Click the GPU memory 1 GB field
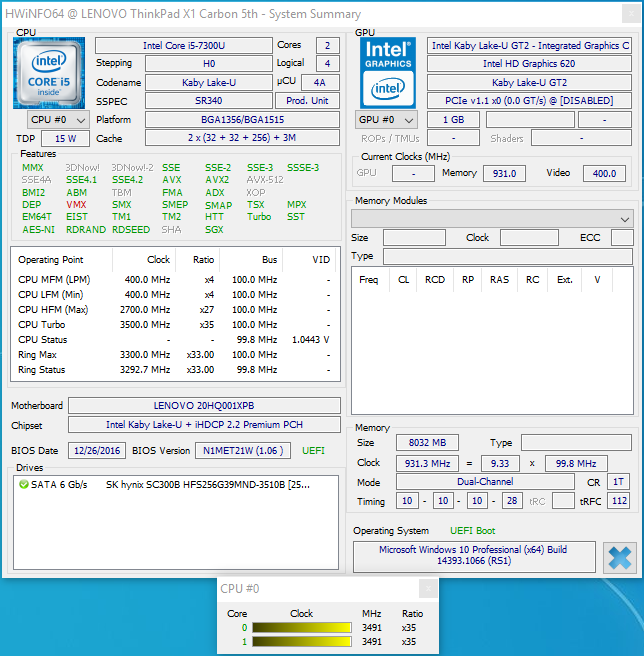The width and height of the screenshot is (644, 656). click(x=453, y=120)
